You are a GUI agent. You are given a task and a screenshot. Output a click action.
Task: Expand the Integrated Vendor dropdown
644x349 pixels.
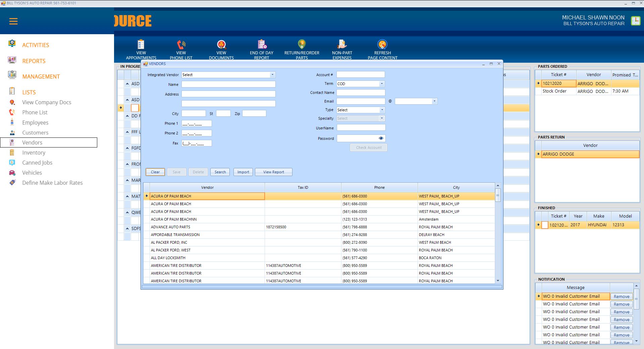(x=272, y=75)
